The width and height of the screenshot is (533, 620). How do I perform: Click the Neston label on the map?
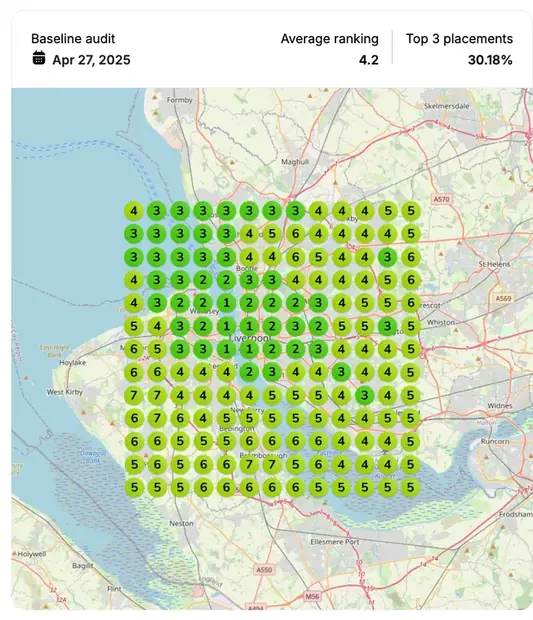pyautogui.click(x=181, y=524)
